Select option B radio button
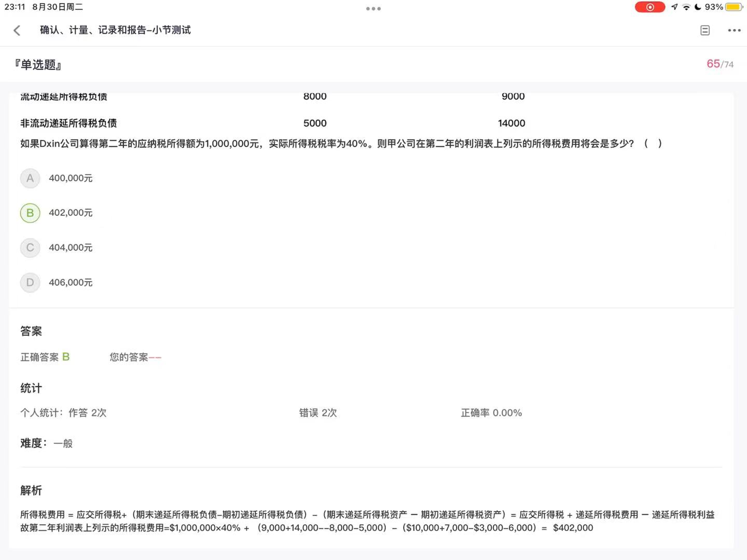Screen dimensions: 747x560 30,213
